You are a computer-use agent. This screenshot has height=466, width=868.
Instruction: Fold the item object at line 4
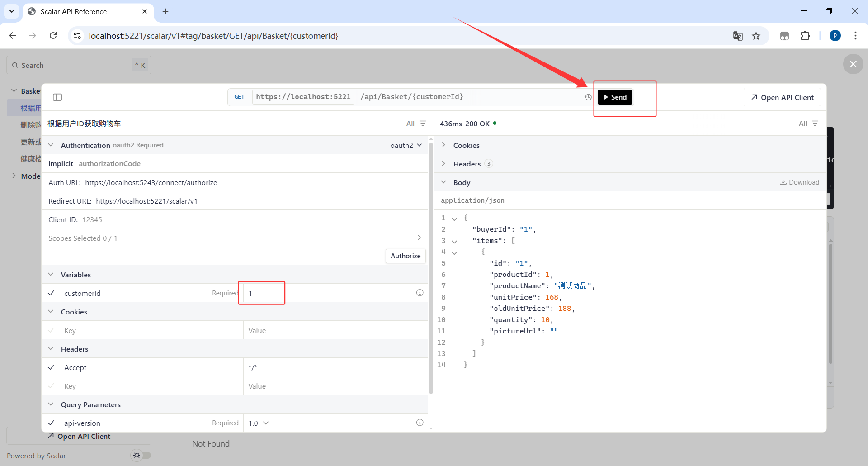pos(454,252)
